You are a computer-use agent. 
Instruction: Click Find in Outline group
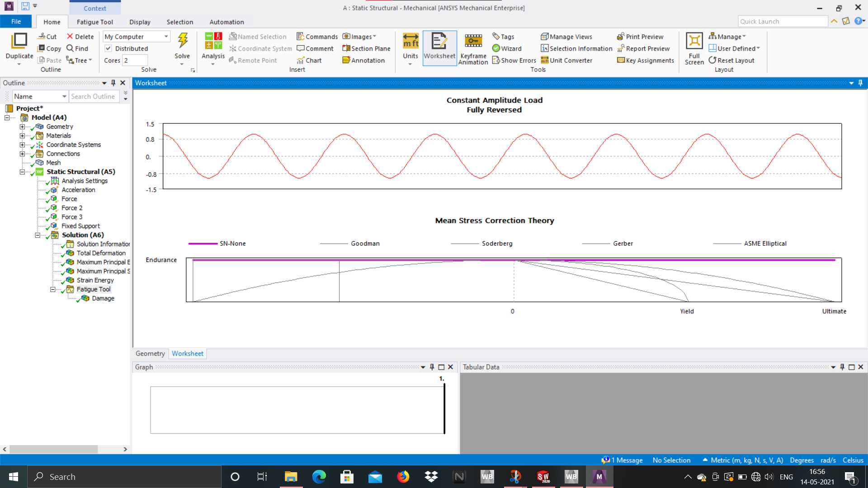tap(77, 48)
